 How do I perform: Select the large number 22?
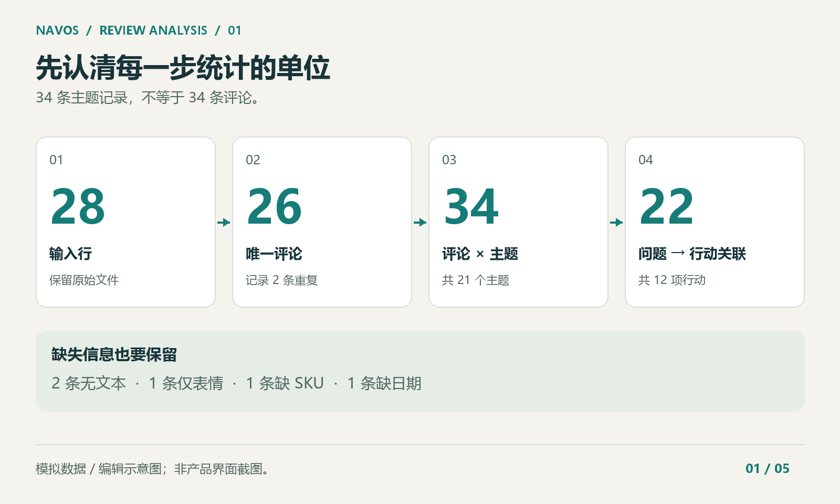(667, 207)
